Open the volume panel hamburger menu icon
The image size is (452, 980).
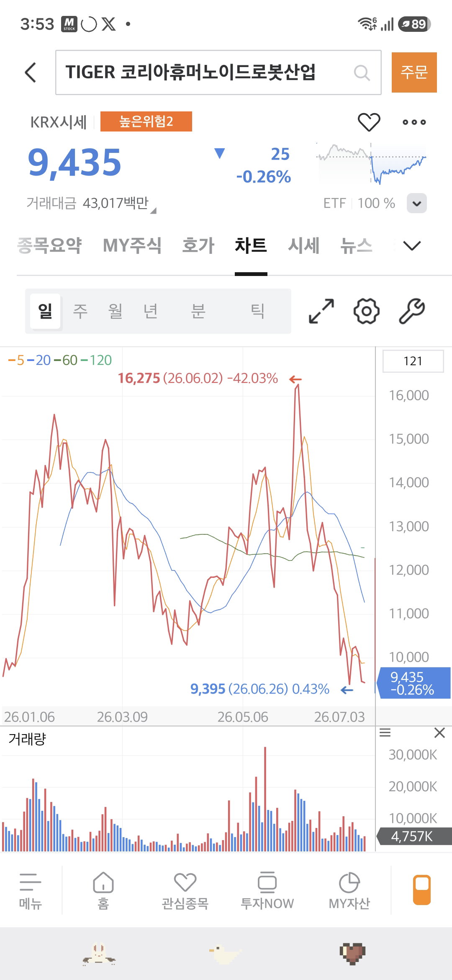(385, 732)
